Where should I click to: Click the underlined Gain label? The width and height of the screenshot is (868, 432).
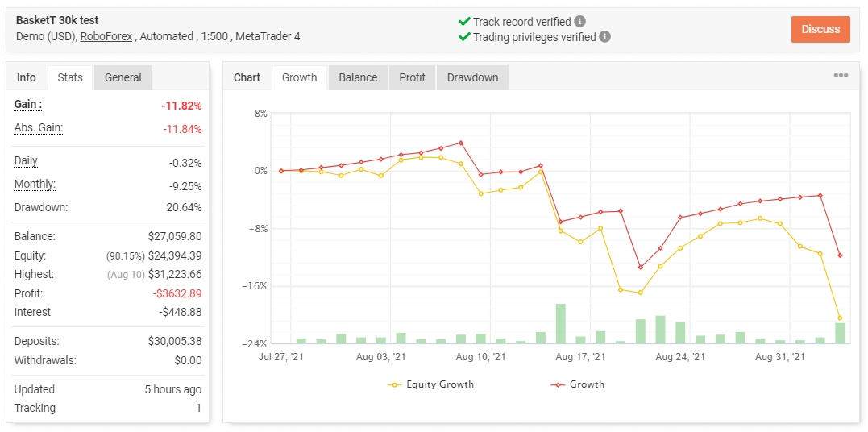point(27,105)
